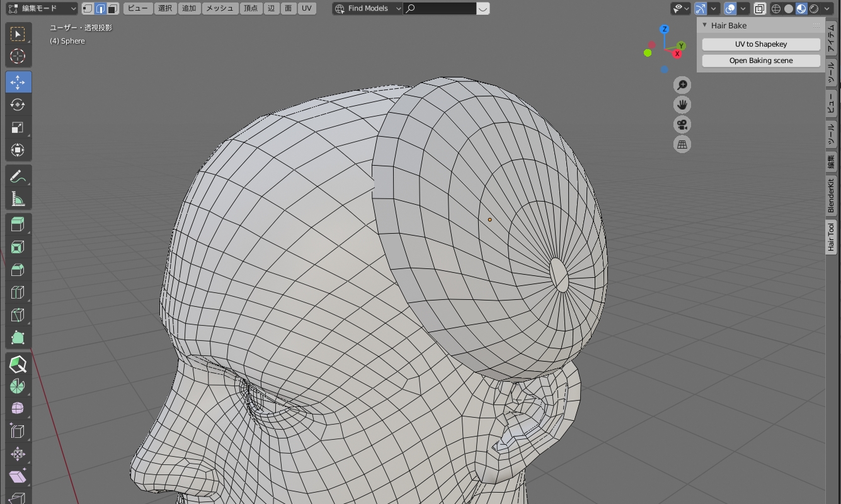The width and height of the screenshot is (841, 504).
Task: Activate the Rotate tool
Action: 18,105
